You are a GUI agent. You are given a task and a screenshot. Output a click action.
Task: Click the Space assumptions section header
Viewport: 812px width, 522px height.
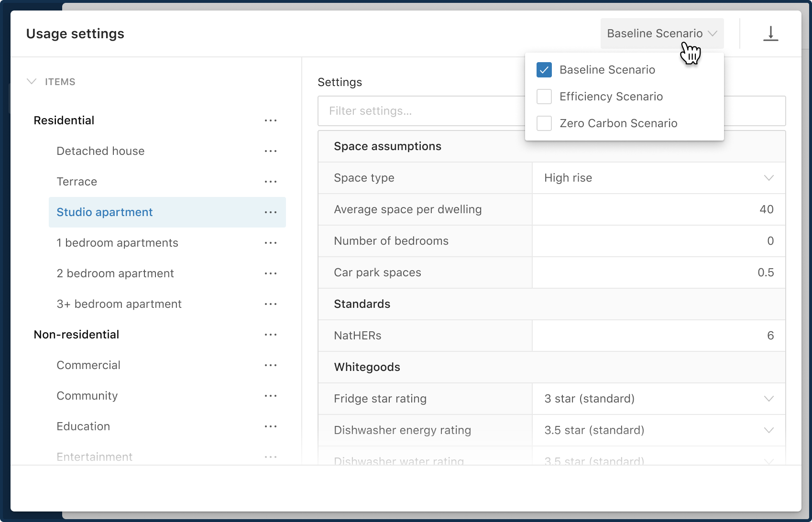551,146
